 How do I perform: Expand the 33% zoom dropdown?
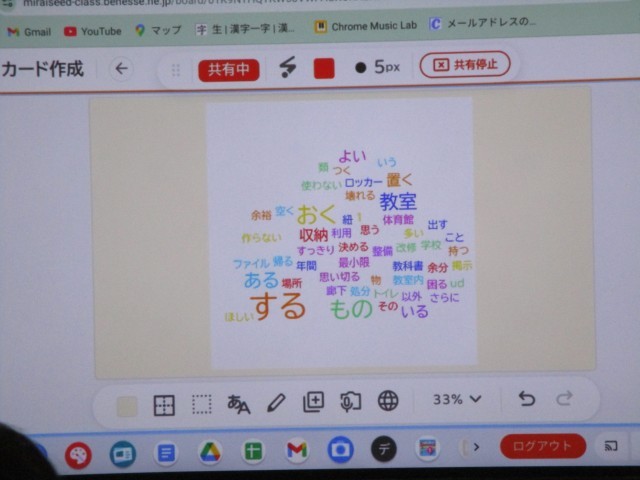pos(457,399)
